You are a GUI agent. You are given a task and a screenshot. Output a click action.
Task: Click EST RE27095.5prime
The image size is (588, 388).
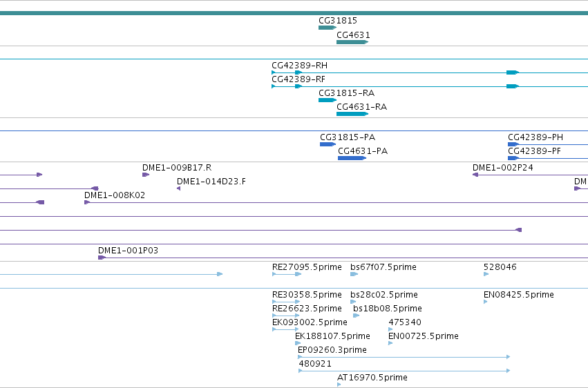click(x=307, y=267)
